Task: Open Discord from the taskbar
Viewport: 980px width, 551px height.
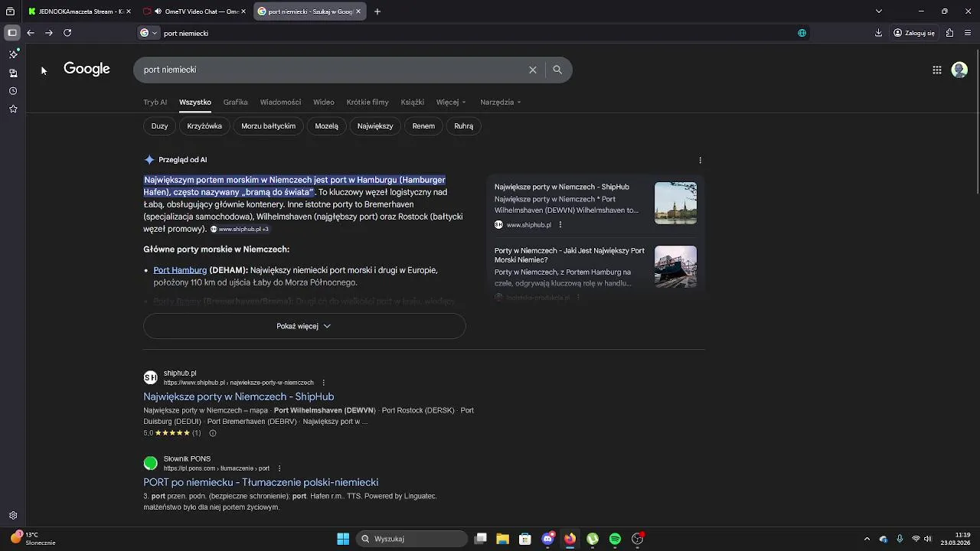Action: [x=547, y=539]
